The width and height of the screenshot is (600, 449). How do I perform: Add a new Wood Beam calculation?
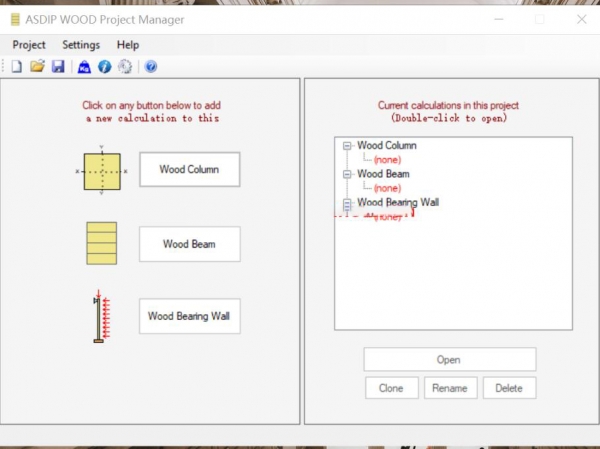click(189, 244)
